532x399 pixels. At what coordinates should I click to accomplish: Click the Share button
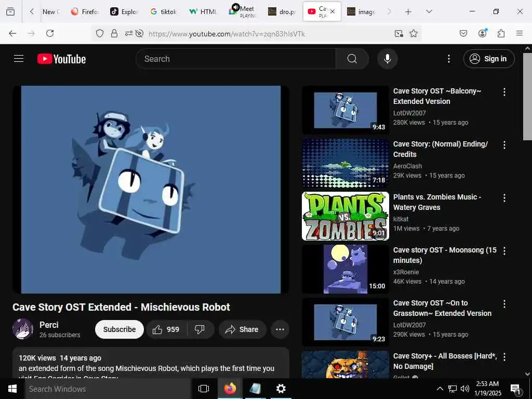pos(243,329)
